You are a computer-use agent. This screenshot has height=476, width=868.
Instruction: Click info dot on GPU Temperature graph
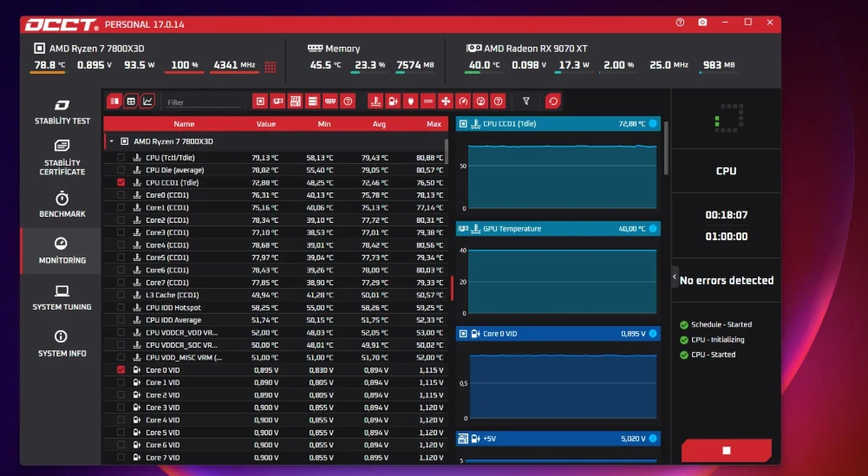pyautogui.click(x=653, y=229)
